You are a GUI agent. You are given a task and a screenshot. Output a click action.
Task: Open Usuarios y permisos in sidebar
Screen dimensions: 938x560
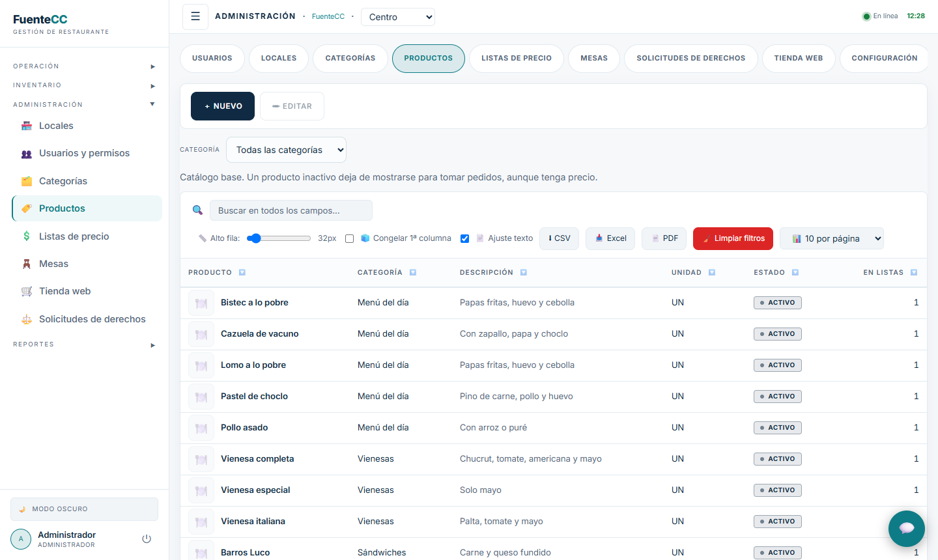tap(87, 153)
